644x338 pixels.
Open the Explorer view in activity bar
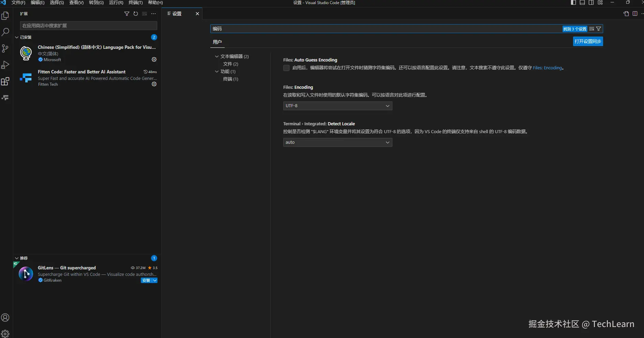[5, 16]
